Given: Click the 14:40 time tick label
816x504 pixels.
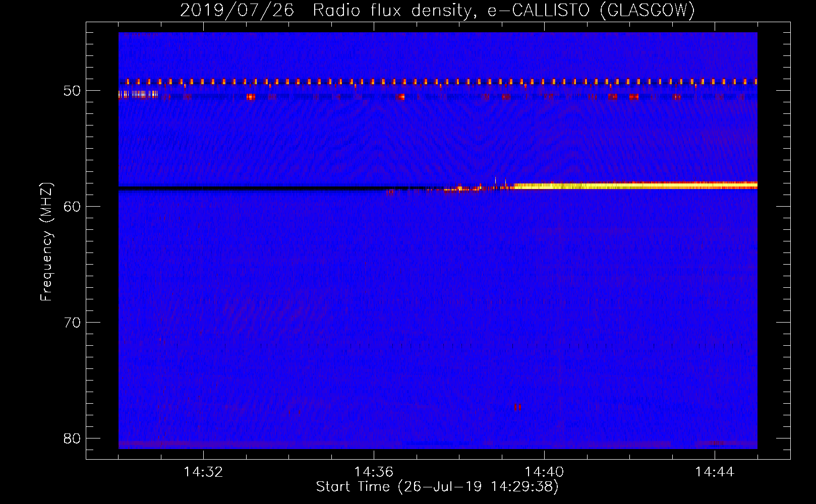Looking at the screenshot, I should tap(544, 472).
